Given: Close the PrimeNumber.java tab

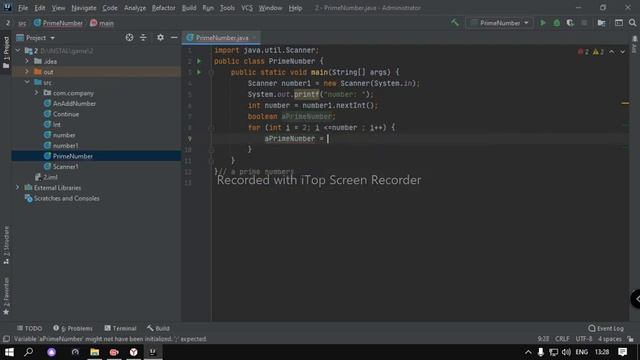Looking at the screenshot, I should point(254,38).
